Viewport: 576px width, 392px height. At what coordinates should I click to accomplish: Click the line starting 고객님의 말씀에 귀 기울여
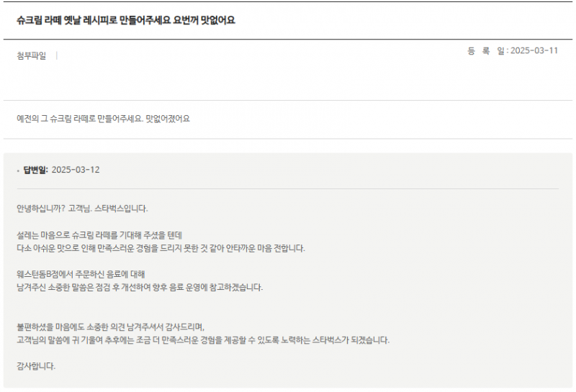203,340
